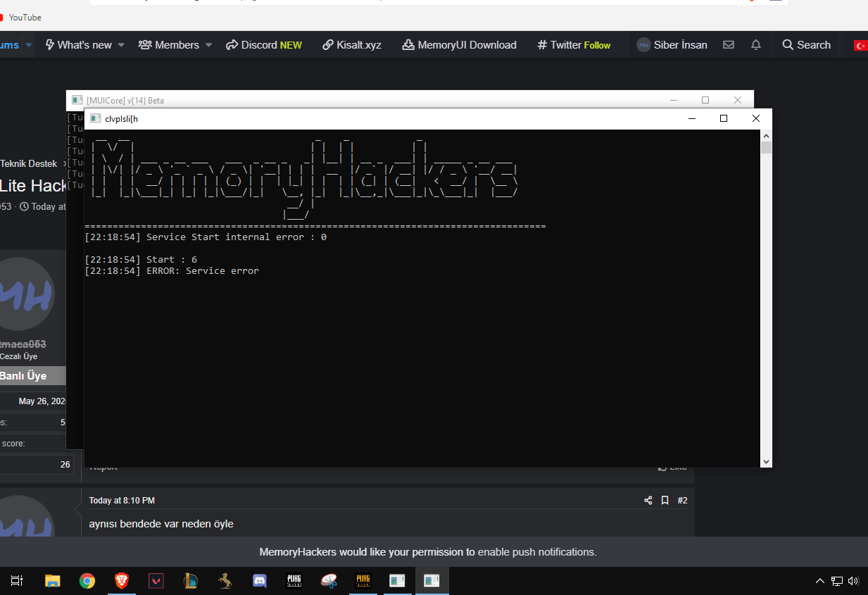Open network status tray icon
868x595 pixels.
click(837, 581)
